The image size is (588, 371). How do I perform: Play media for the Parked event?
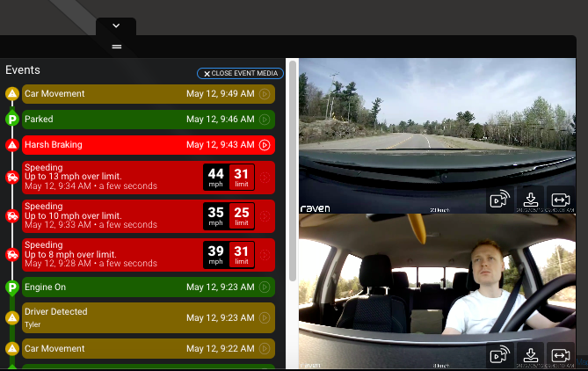pos(265,120)
